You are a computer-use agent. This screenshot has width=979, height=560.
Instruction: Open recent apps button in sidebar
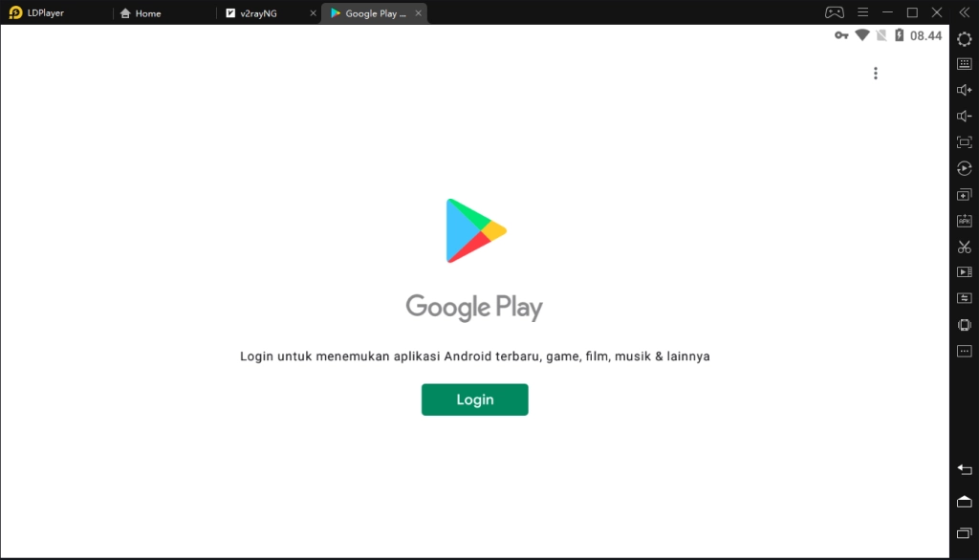point(964,533)
